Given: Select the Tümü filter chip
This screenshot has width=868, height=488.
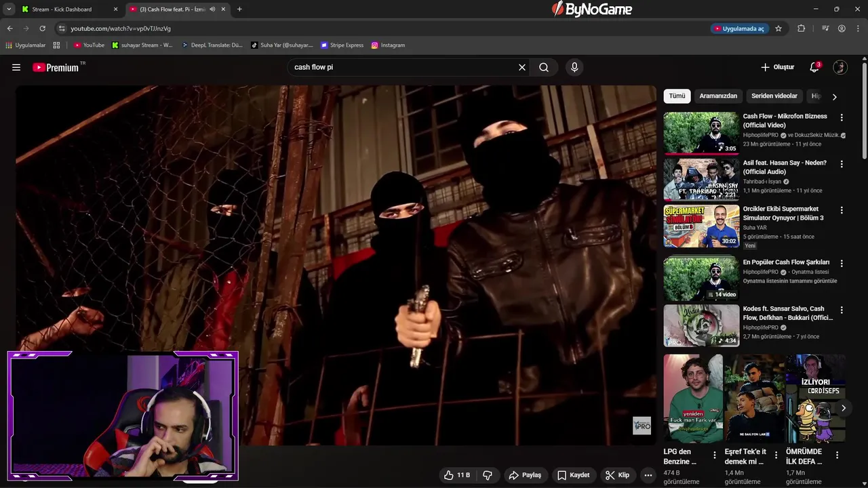Looking at the screenshot, I should click(x=677, y=96).
